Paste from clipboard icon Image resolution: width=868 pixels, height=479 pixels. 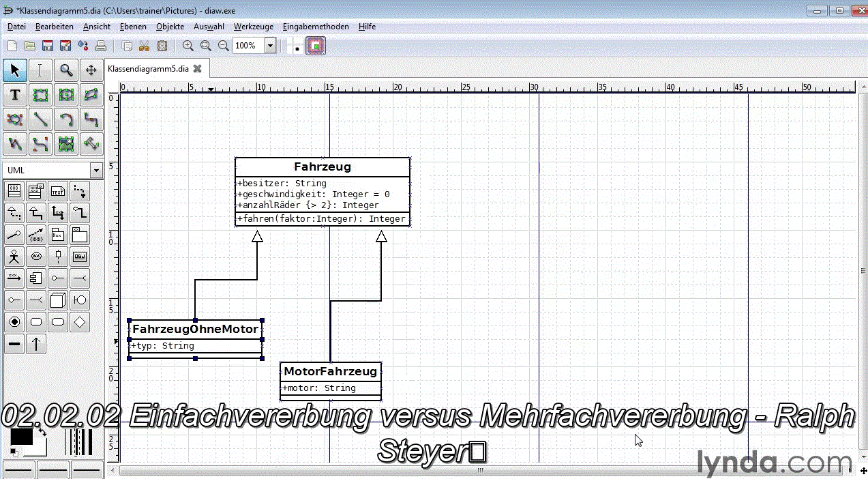pyautogui.click(x=162, y=46)
